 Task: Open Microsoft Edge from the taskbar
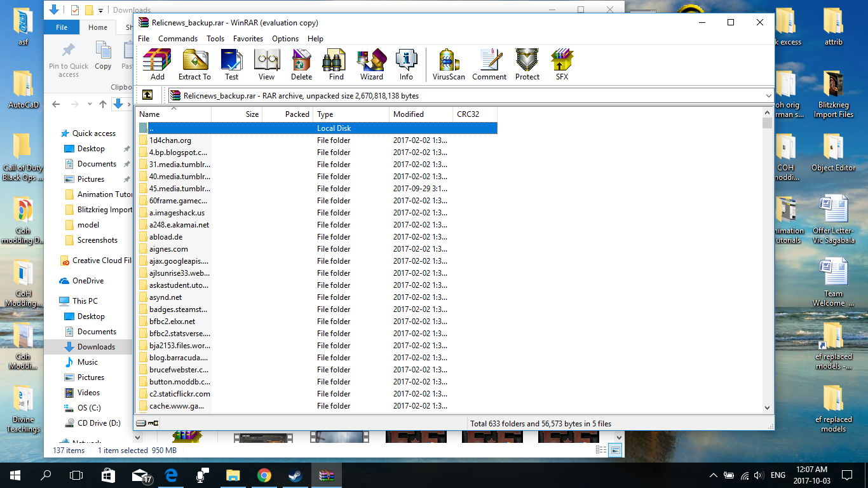click(171, 475)
